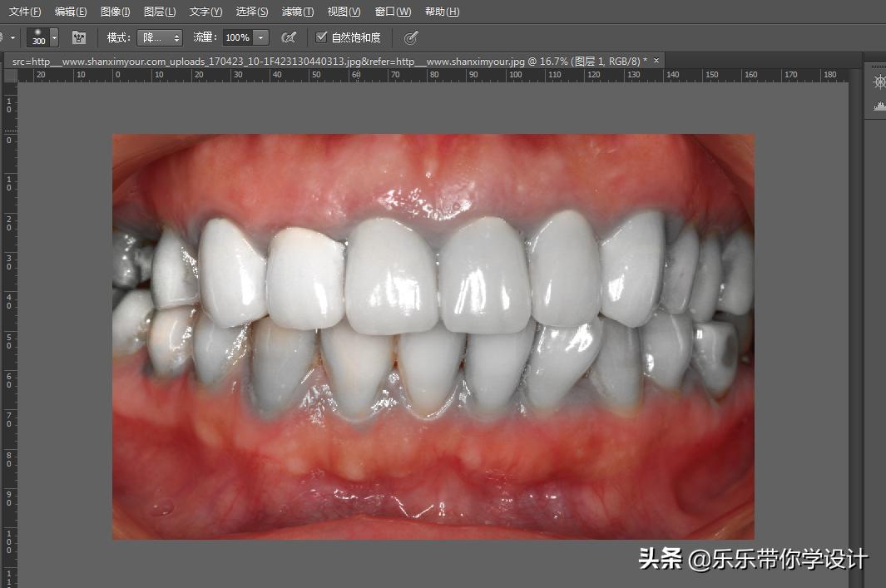Click the pen pressure size icon

pyautogui.click(x=411, y=37)
